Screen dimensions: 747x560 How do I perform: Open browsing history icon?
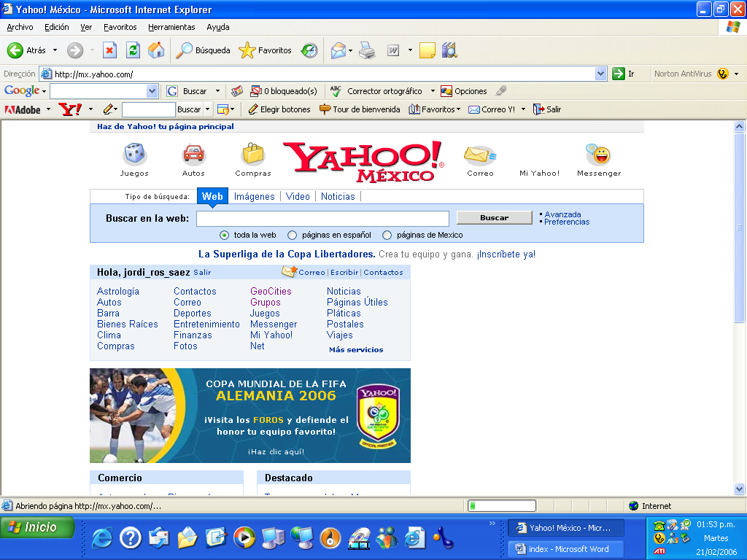point(309,50)
